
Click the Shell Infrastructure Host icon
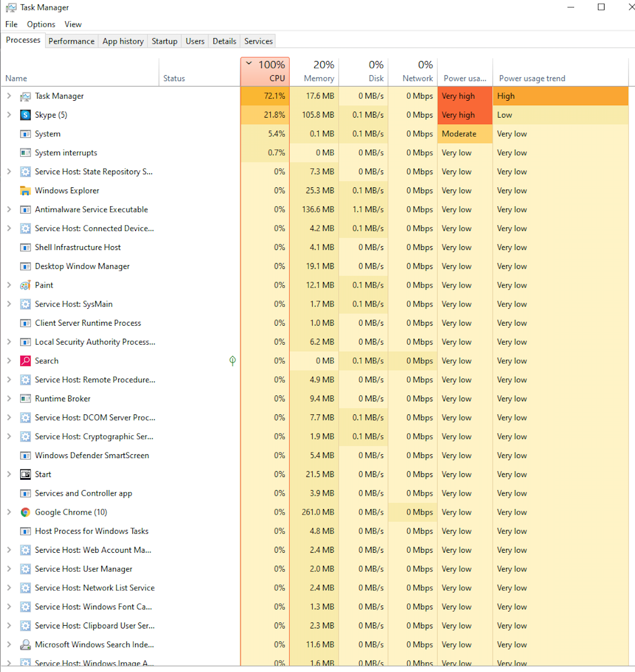[x=25, y=247]
